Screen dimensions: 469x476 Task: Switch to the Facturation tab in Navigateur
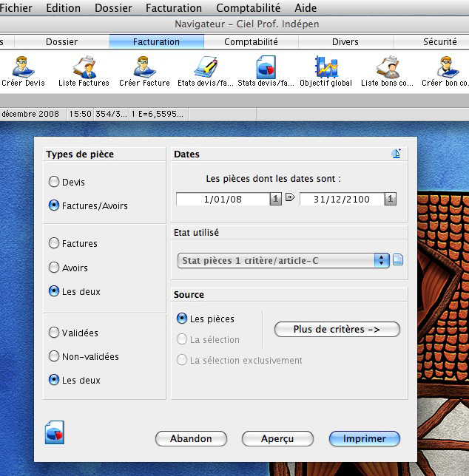pos(156,41)
